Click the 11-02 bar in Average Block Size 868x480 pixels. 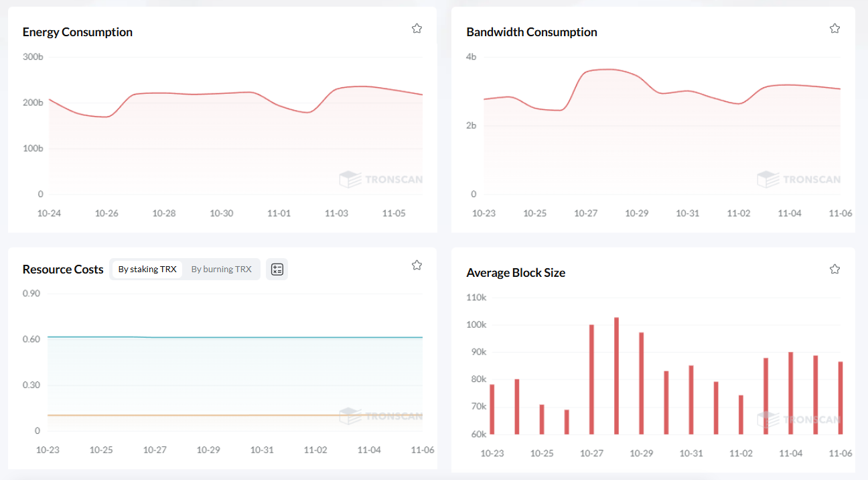tap(741, 414)
